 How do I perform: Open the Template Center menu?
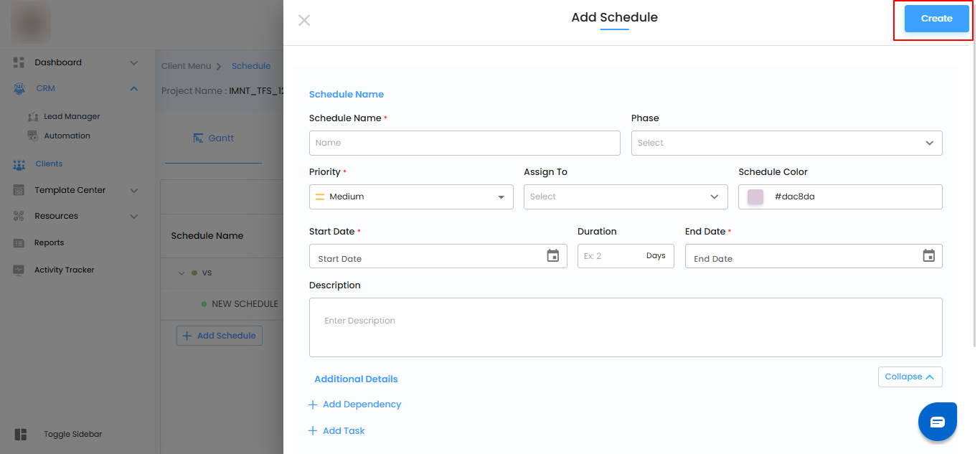133,191
